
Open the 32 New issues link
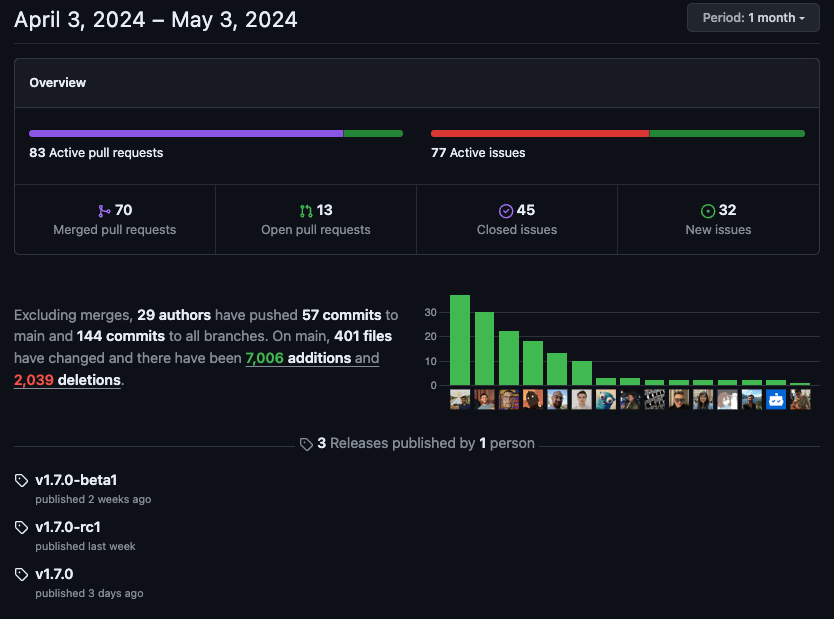(719, 220)
